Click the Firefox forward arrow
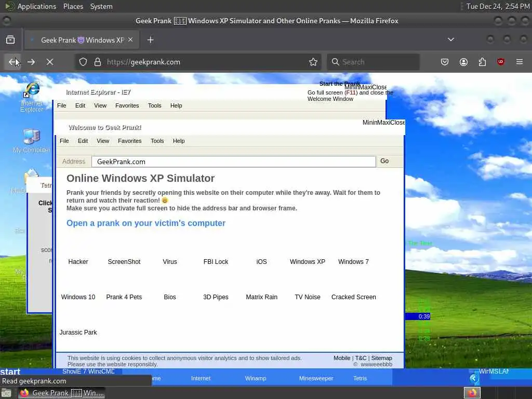This screenshot has width=532, height=399. point(31,62)
